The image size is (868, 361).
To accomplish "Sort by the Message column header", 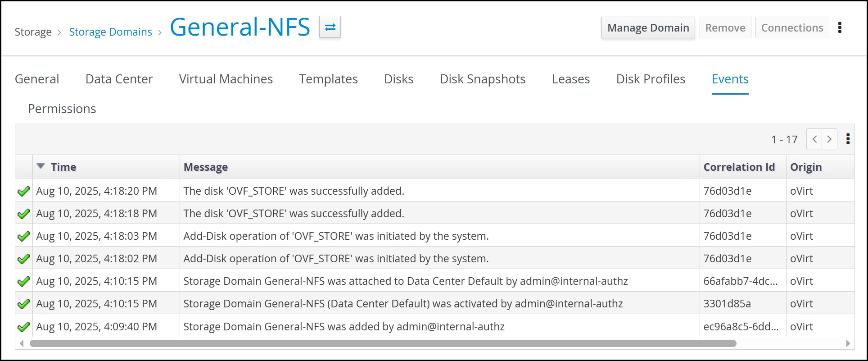I will [206, 167].
